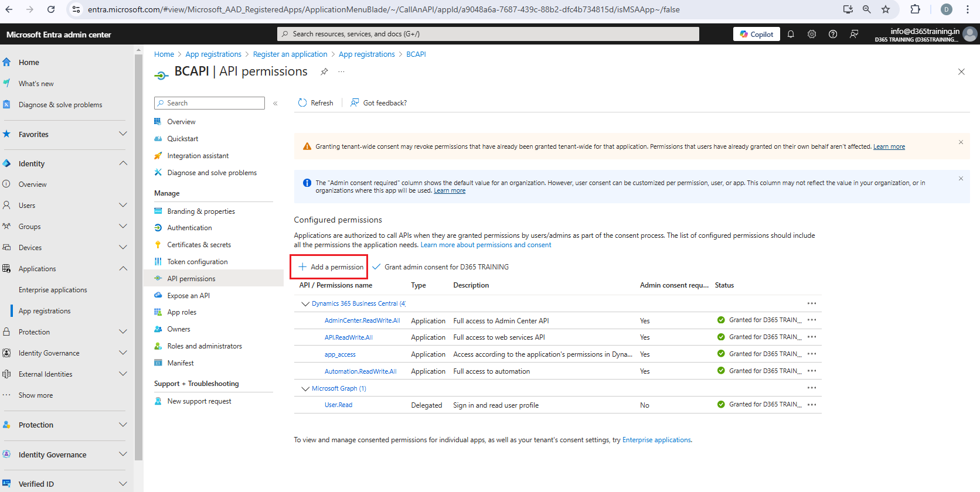Click Add a permission
980x492 pixels.
click(331, 267)
